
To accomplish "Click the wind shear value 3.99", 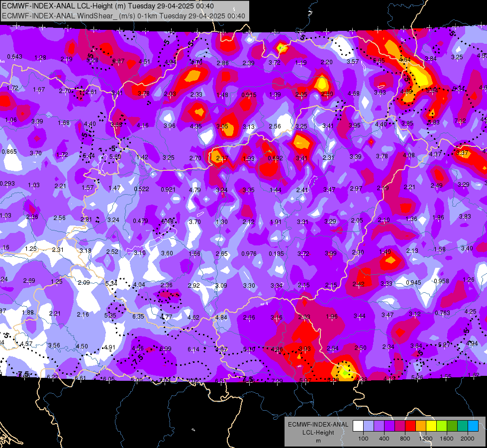I will pyautogui.click(x=330, y=253).
